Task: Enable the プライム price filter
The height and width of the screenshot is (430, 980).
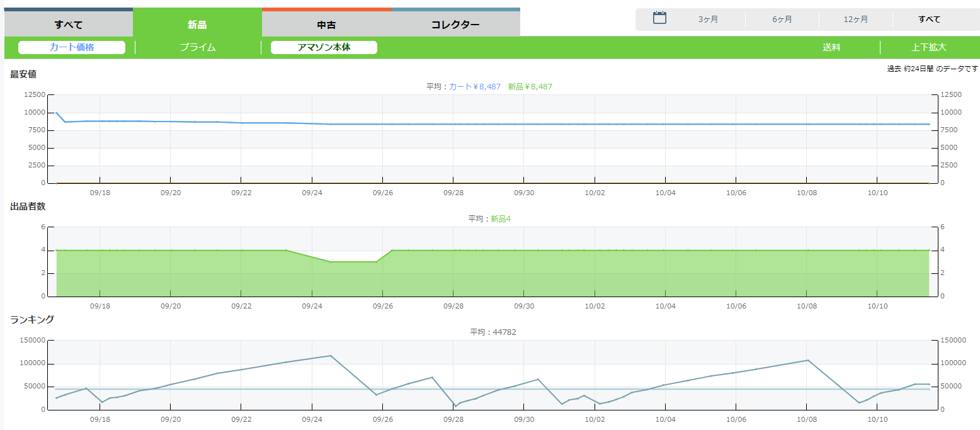Action: [198, 47]
